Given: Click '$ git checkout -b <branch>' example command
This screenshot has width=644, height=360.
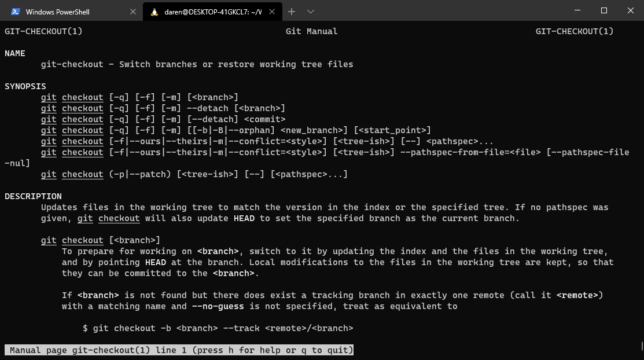Looking at the screenshot, I should 150,328.
